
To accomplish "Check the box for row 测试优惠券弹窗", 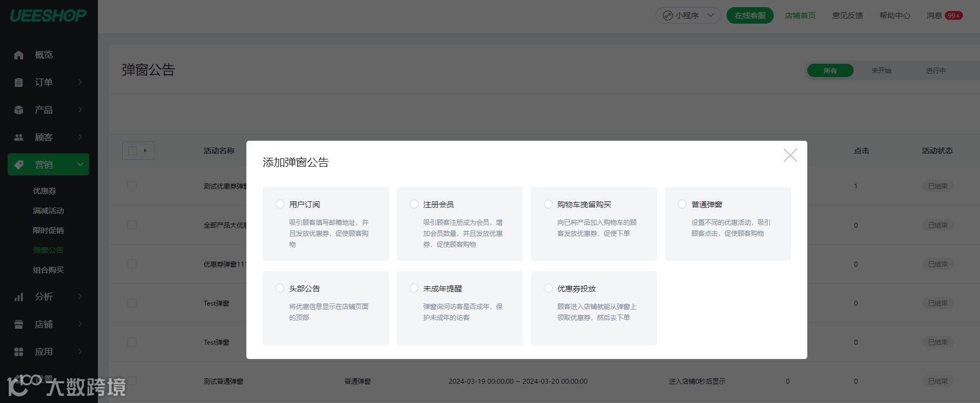I will (132, 186).
